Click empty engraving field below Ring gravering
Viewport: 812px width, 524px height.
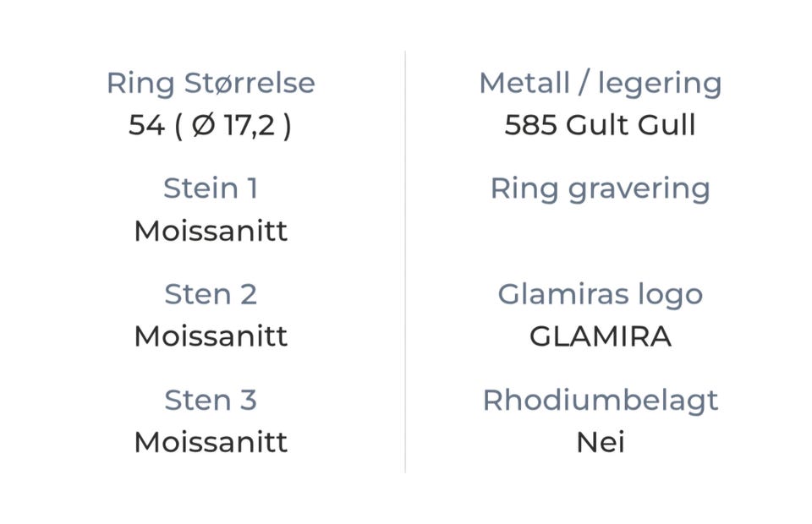(600, 231)
